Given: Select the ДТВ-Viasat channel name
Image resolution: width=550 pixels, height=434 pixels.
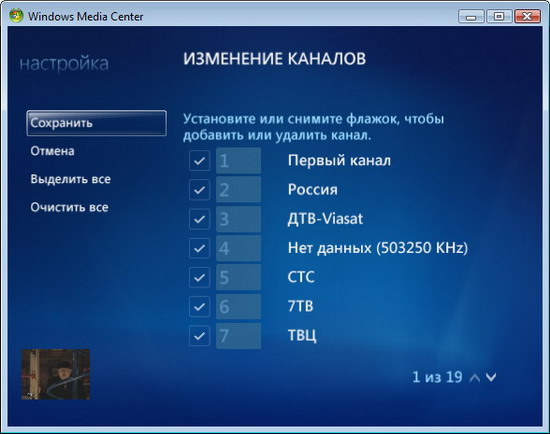Looking at the screenshot, I should pyautogui.click(x=325, y=219).
